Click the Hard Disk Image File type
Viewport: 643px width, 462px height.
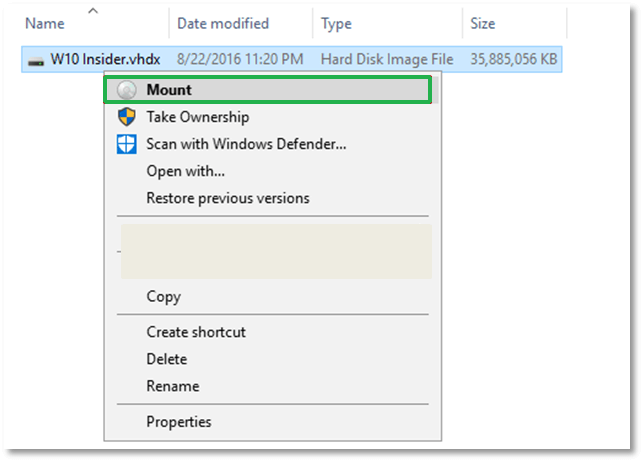[387, 59]
